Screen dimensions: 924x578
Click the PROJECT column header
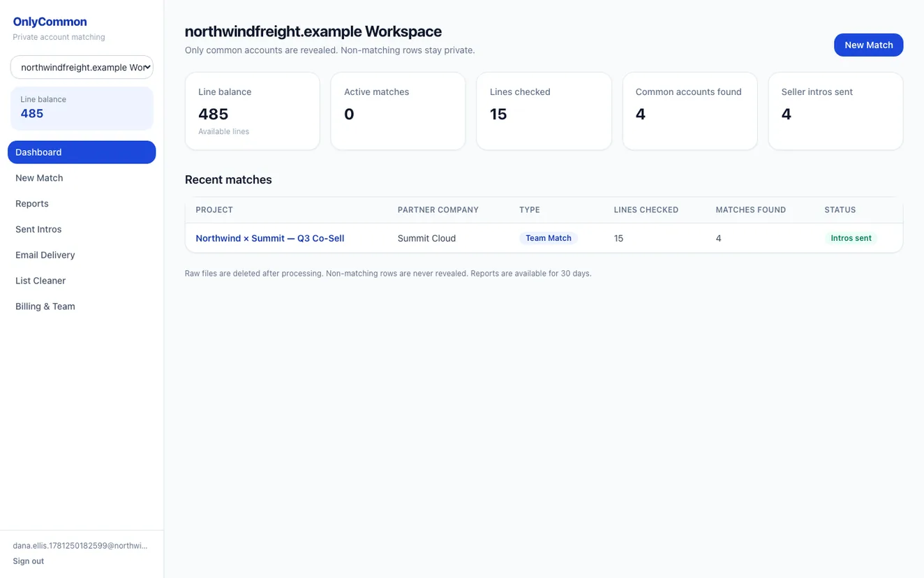214,210
